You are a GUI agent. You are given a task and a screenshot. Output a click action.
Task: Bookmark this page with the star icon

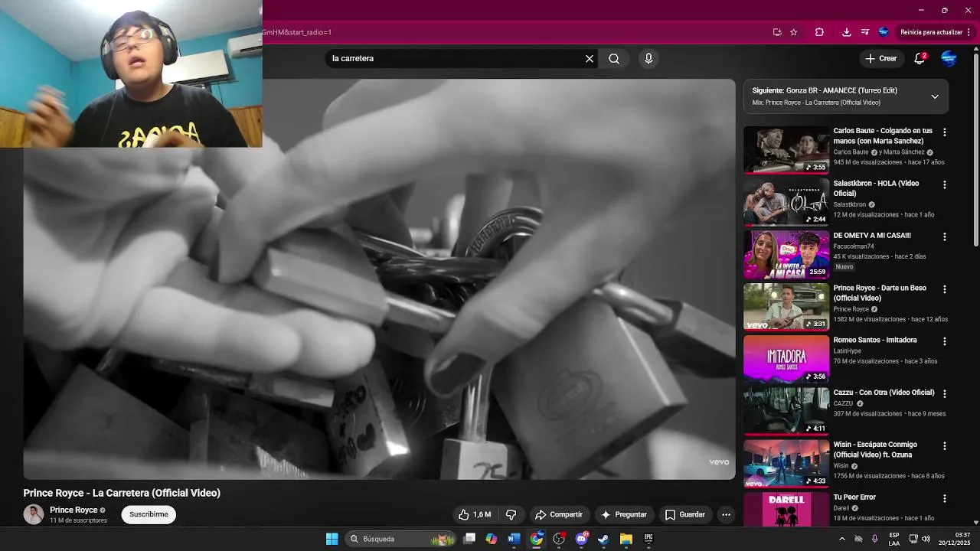tap(794, 32)
